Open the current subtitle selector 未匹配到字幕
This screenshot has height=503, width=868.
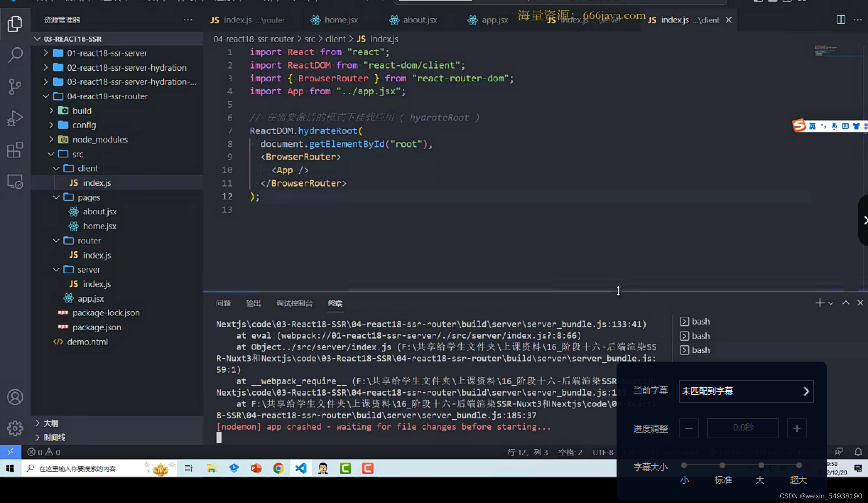coord(746,391)
